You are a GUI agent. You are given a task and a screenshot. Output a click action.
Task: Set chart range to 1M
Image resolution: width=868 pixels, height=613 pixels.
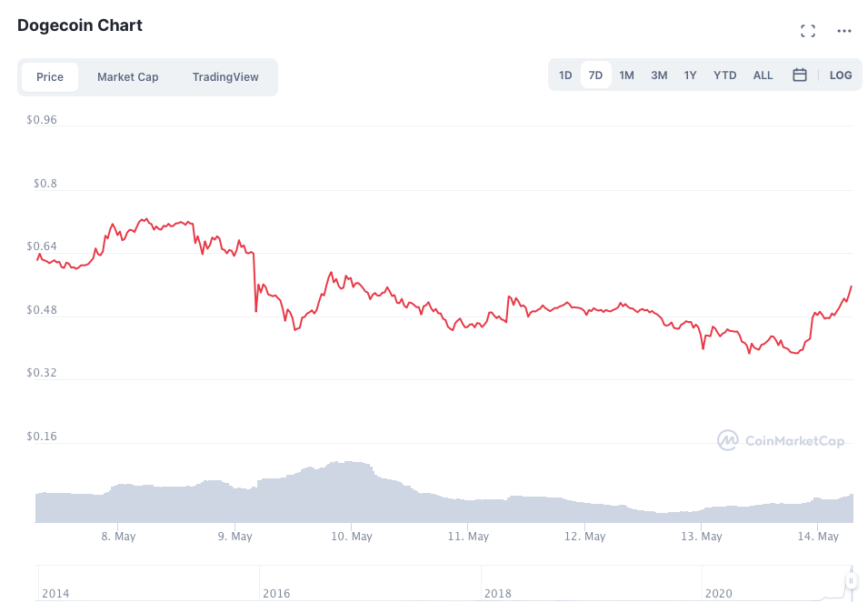tap(626, 75)
